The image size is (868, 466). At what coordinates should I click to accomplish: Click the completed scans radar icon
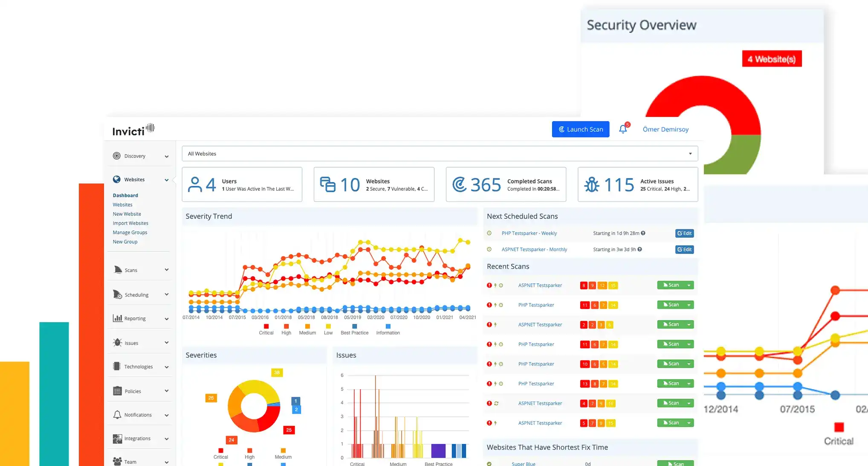(460, 184)
